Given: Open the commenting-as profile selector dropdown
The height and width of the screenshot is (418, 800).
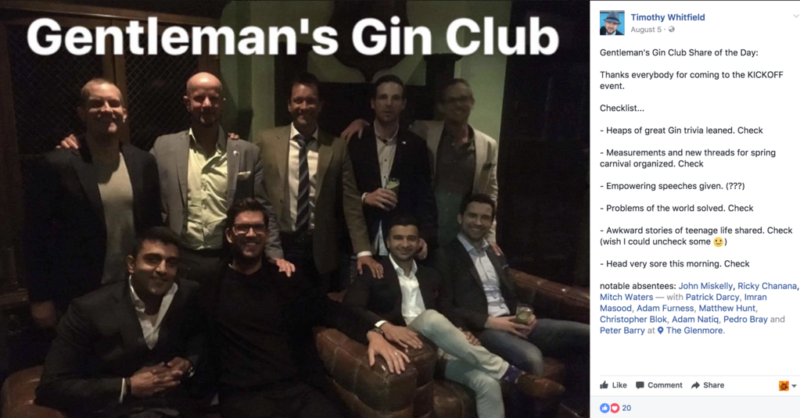Looking at the screenshot, I should click(788, 386).
